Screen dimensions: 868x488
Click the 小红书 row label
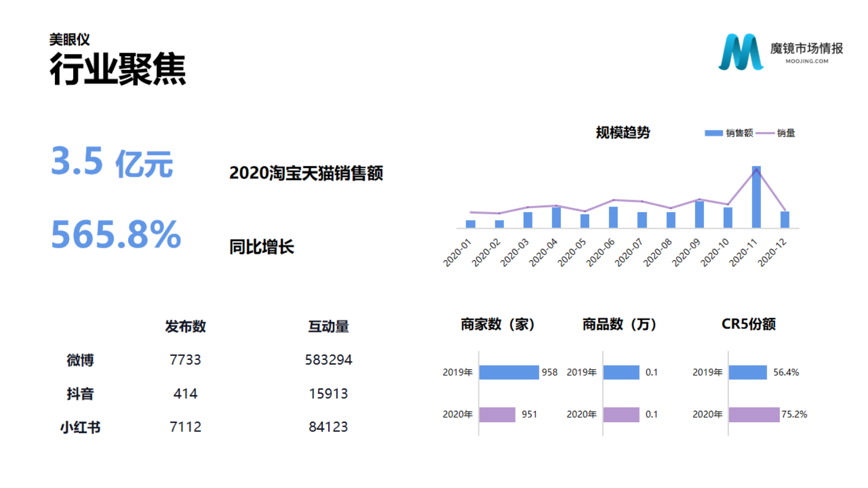(80, 427)
